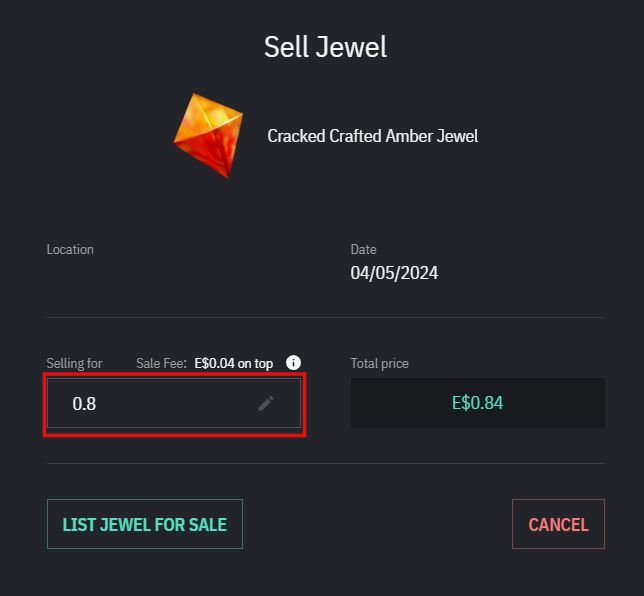
Task: Click the Total price label
Action: [x=380, y=364]
